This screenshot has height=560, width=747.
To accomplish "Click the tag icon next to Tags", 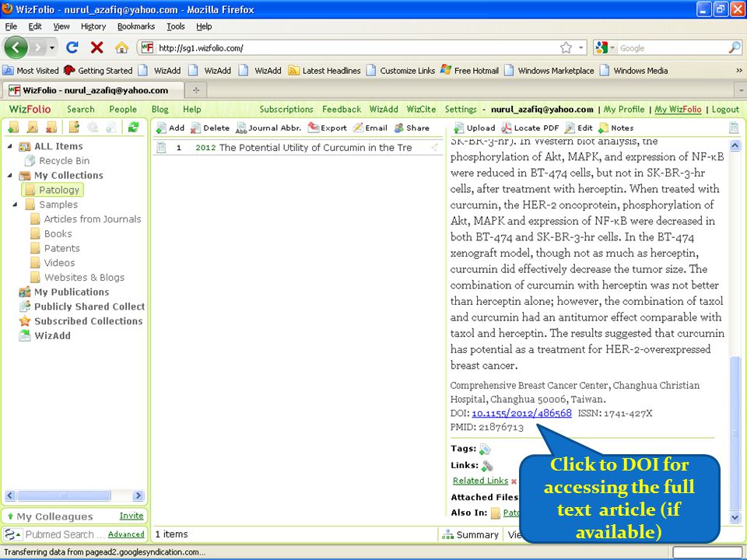I will [485, 449].
